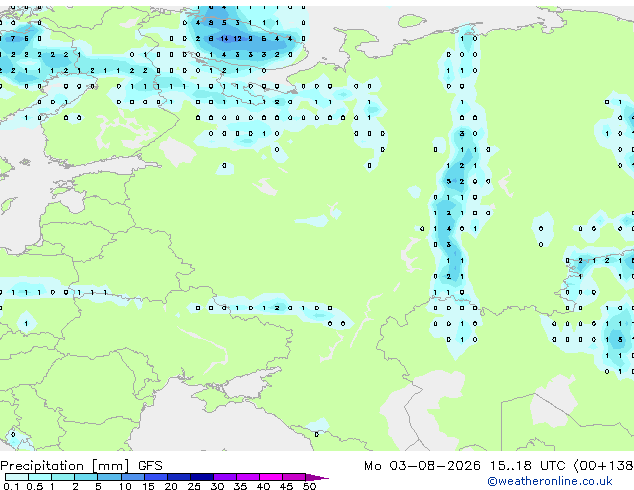
Task: Click the 10–15 mm legend color swatch
Action: coord(132,477)
